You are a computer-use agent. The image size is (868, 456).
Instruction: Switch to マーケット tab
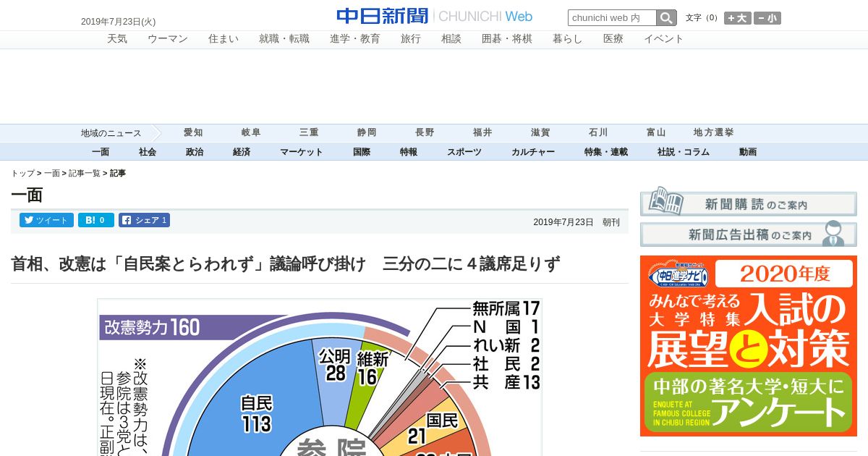coord(302,152)
